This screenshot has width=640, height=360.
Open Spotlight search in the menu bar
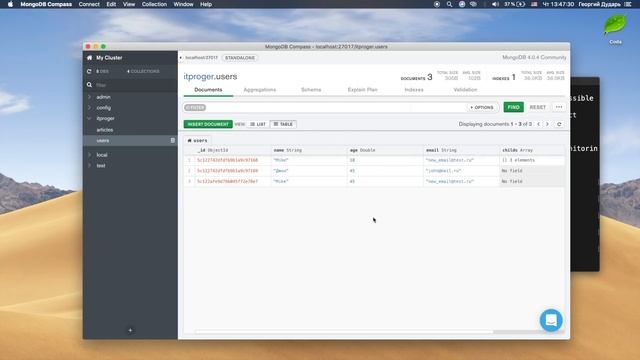pyautogui.click(x=449, y=4)
